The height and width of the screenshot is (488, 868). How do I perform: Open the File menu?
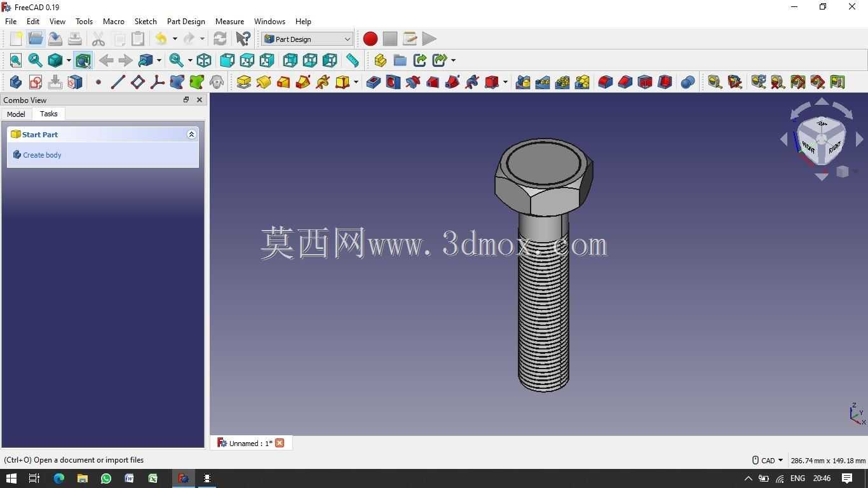[11, 21]
